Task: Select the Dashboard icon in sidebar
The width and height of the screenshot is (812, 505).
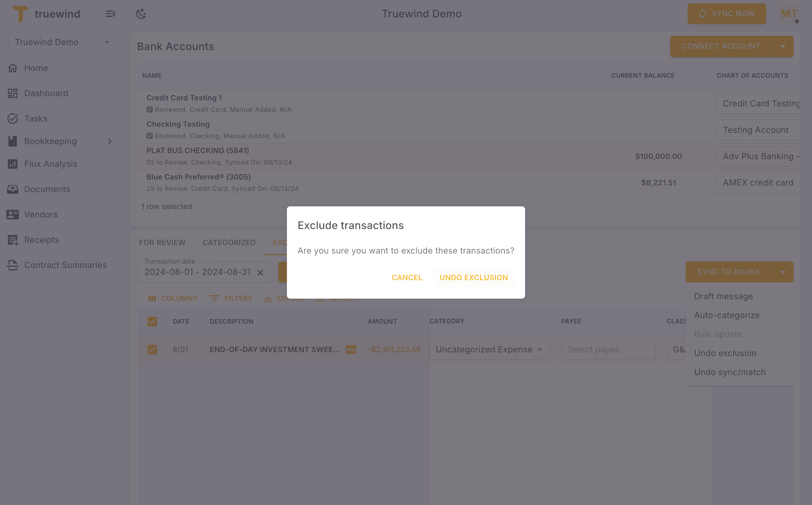Action: pos(13,93)
